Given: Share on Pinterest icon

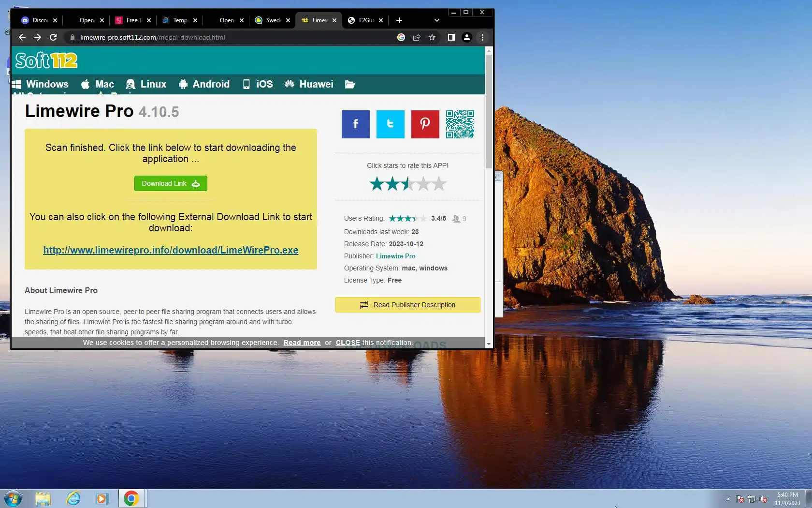Looking at the screenshot, I should click(425, 124).
